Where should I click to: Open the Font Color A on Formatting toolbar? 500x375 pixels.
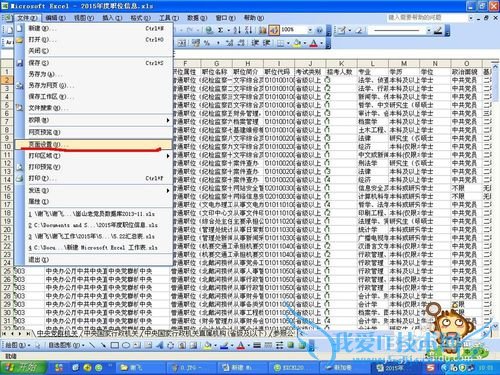tap(313, 43)
